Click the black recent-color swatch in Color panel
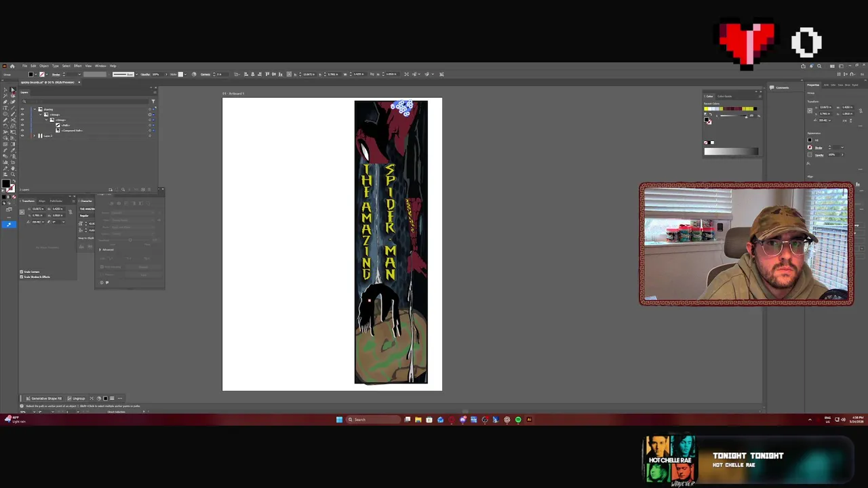 tap(755, 108)
